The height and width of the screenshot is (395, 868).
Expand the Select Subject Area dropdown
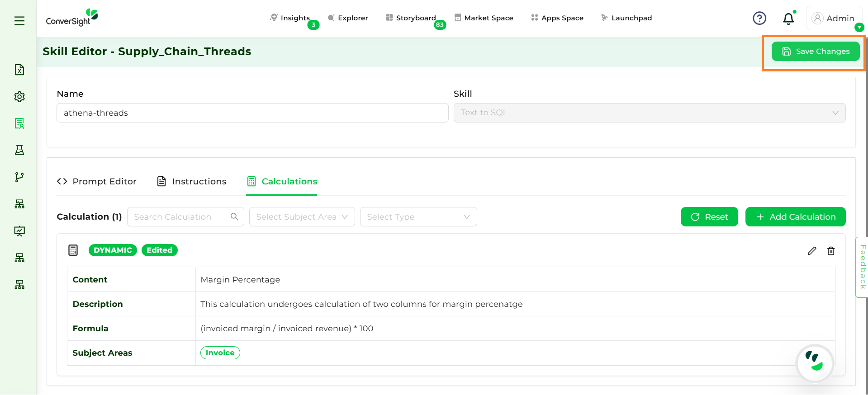coord(302,217)
